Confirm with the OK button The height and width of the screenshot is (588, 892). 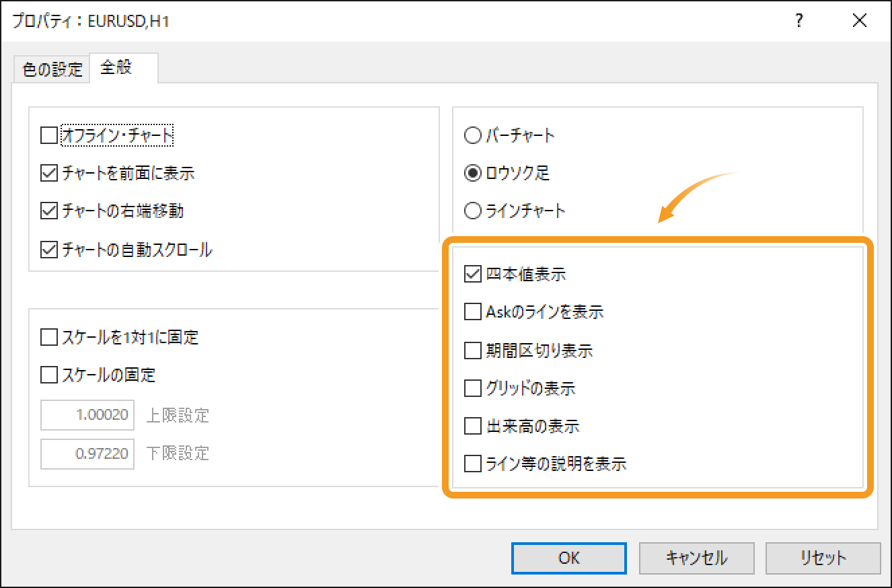[x=569, y=558]
